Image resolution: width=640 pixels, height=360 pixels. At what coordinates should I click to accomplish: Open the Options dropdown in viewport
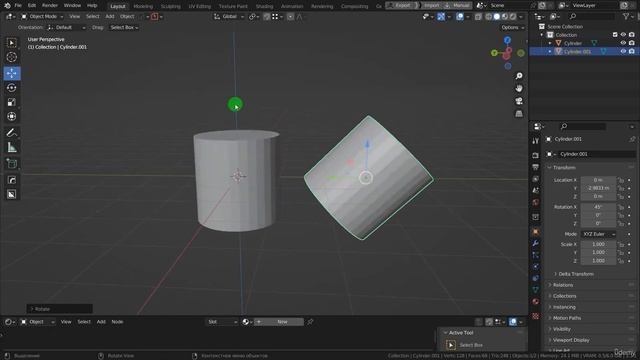tap(512, 27)
